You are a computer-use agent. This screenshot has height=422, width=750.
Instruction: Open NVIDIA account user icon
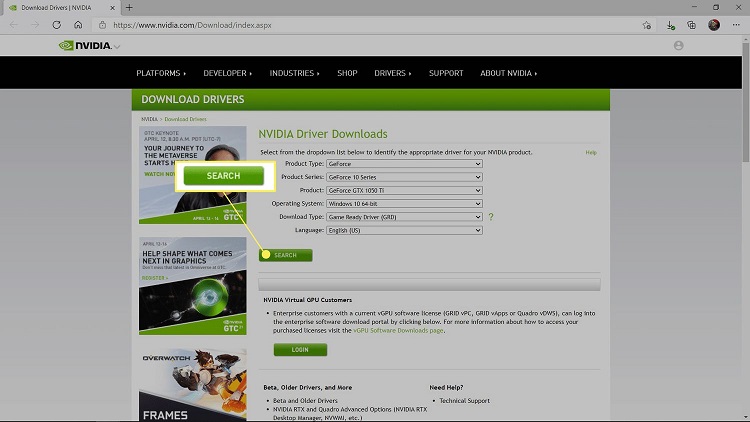coord(678,45)
